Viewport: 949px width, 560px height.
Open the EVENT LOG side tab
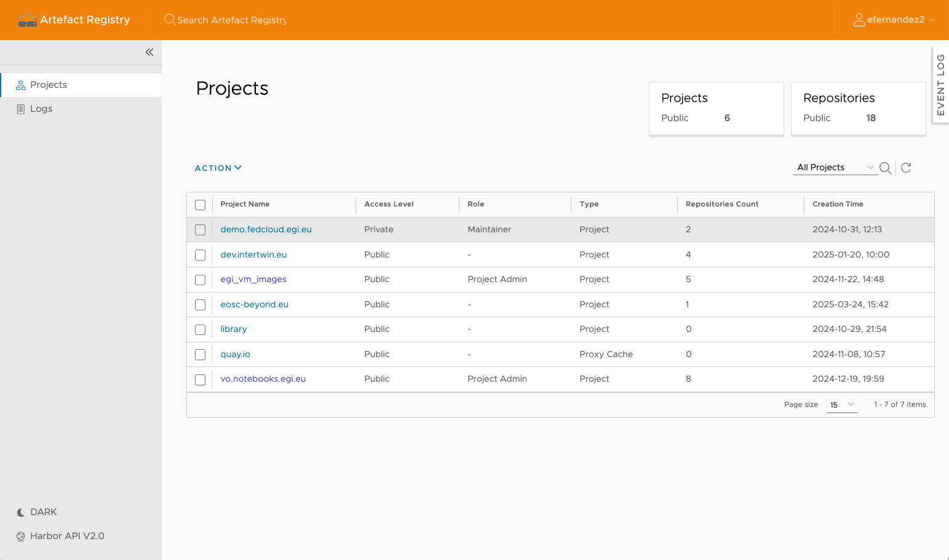coord(940,85)
